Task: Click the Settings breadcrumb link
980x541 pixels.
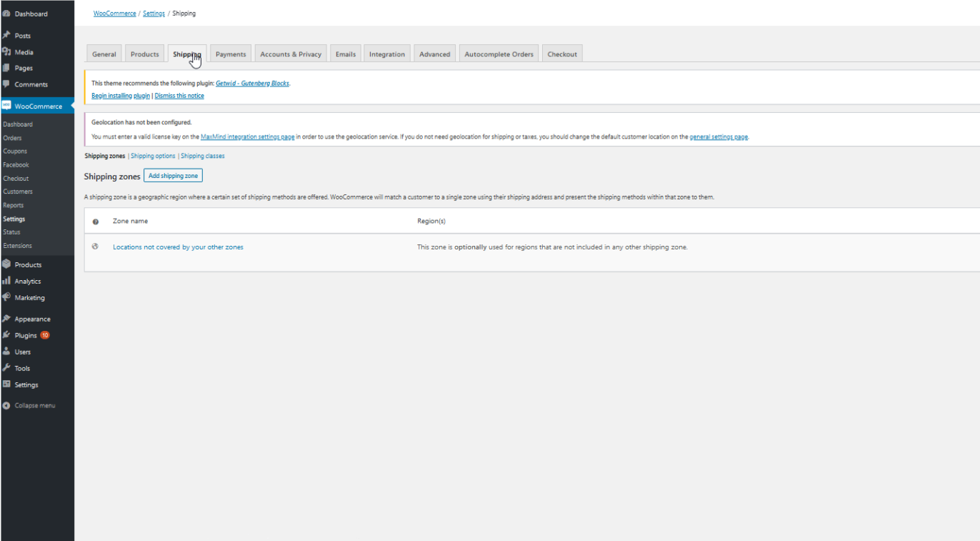Action: 154,14
